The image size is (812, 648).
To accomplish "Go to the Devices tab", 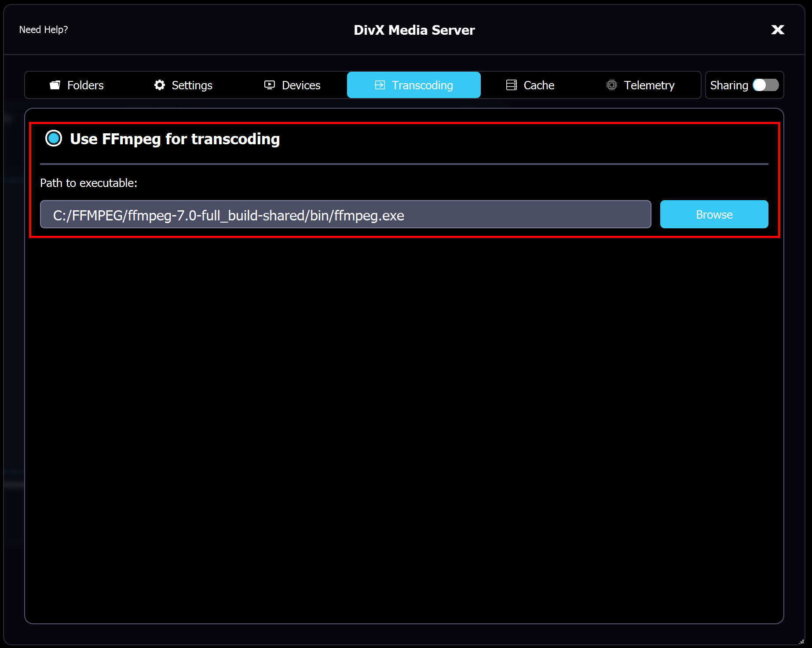I will pyautogui.click(x=292, y=85).
